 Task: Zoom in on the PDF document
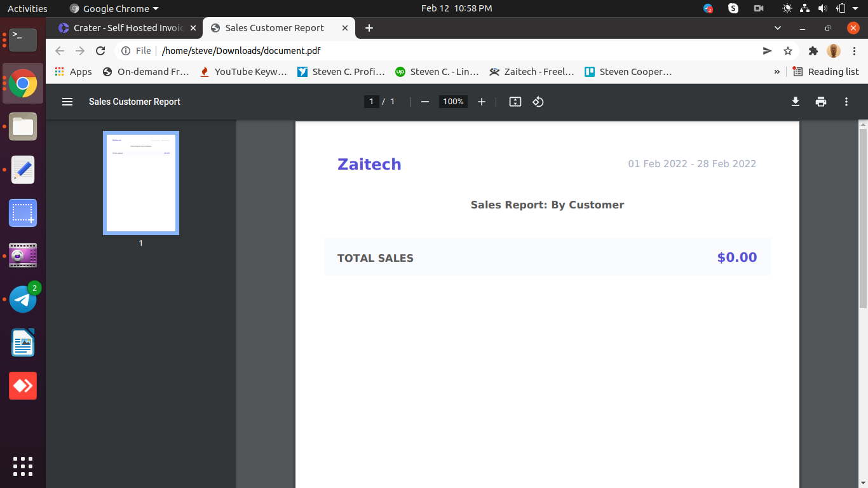coord(482,102)
